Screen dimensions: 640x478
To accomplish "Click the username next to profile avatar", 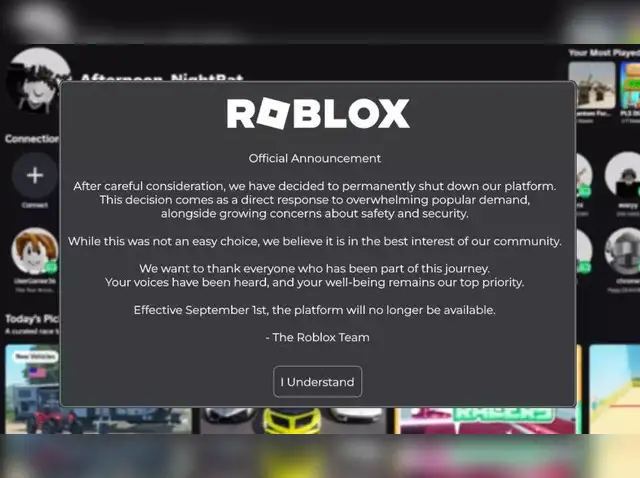I will [x=162, y=77].
